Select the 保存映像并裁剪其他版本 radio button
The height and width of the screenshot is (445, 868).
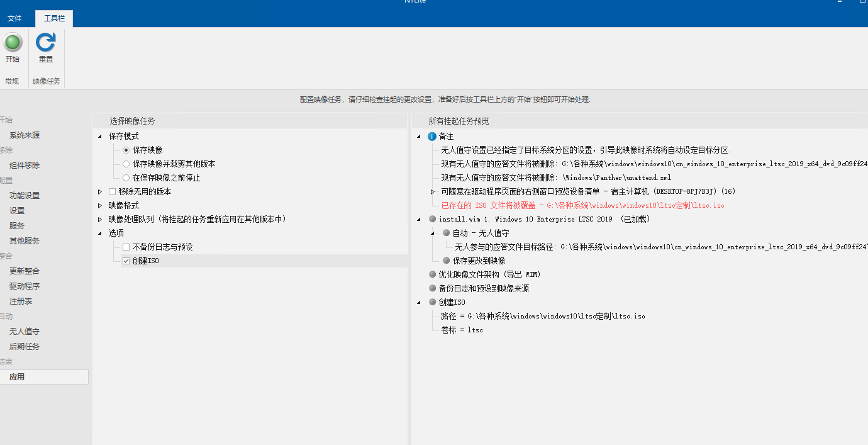pos(126,164)
